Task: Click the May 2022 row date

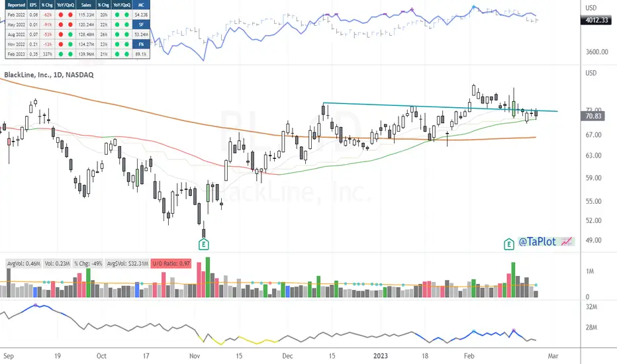Action: [x=16, y=24]
